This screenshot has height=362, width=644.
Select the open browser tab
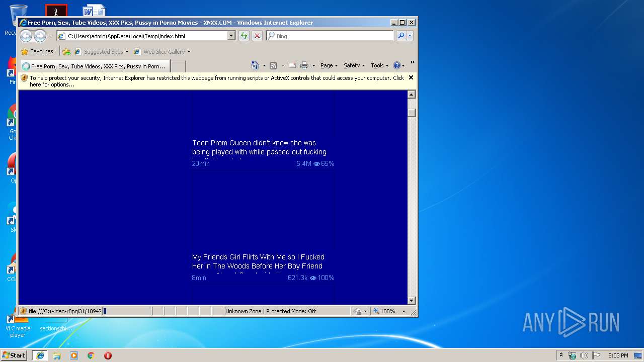click(x=95, y=66)
